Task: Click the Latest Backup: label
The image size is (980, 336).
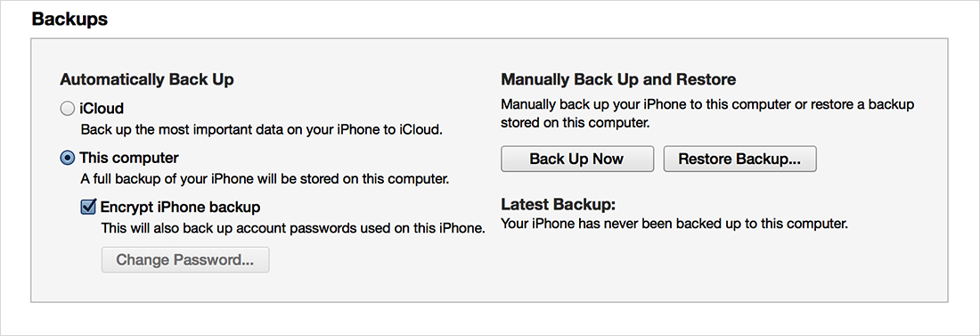Action: 558,205
